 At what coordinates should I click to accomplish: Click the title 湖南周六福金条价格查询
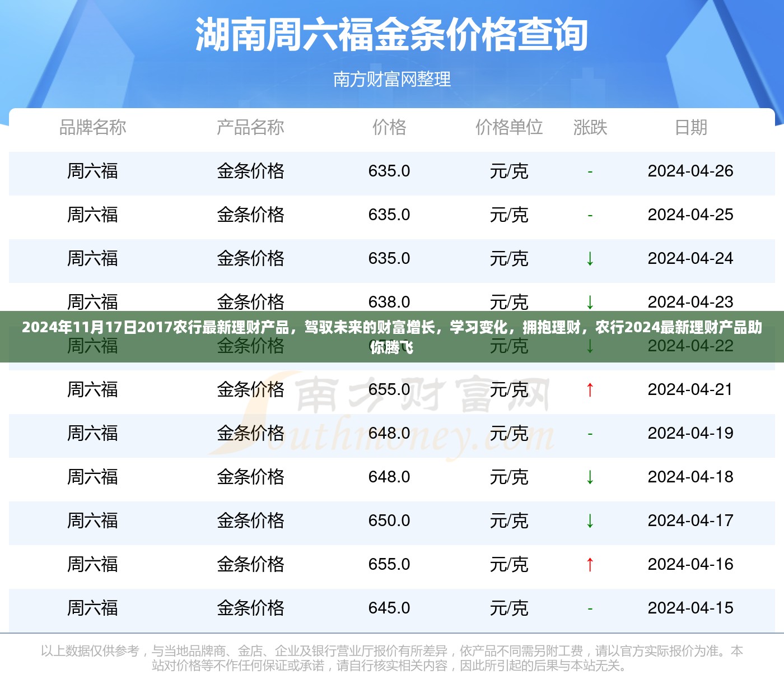pos(391,34)
